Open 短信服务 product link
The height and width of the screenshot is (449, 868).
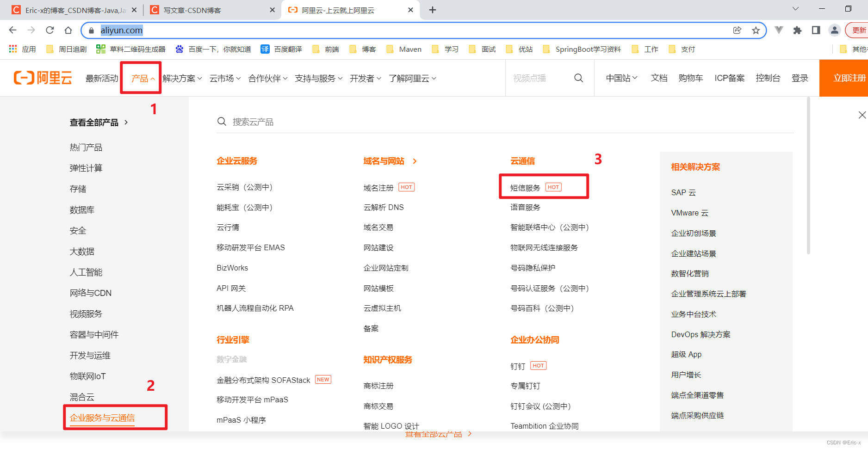525,188
